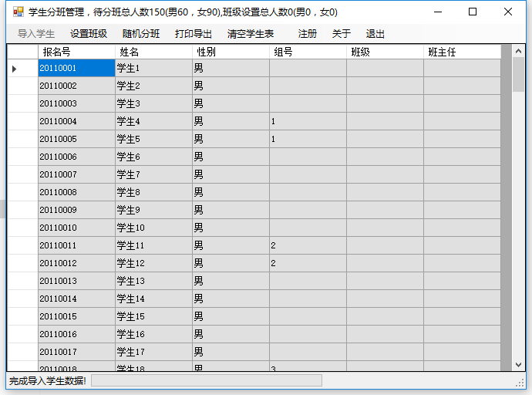
Task: Click name cell 学生15
Action: click(x=153, y=316)
